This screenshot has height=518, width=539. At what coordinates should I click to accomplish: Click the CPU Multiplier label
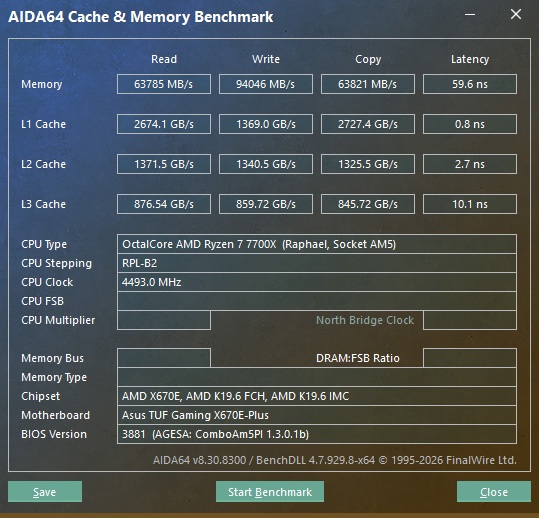pos(58,320)
